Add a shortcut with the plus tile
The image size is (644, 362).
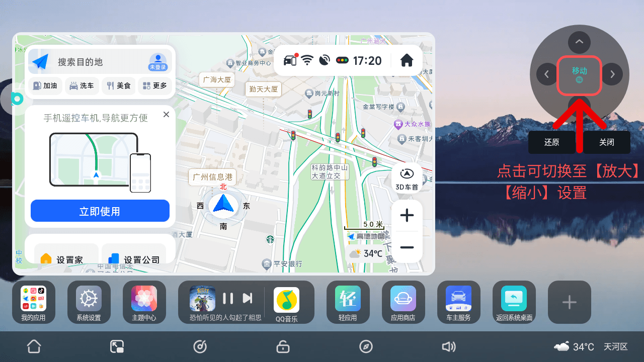coord(570,302)
